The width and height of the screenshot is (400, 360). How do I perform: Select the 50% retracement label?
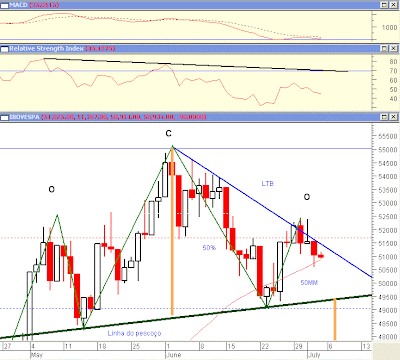[x=209, y=248]
